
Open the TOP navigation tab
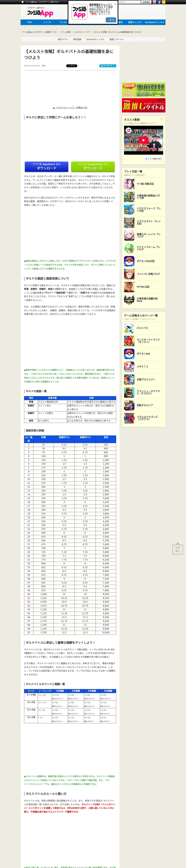(x=29, y=22)
